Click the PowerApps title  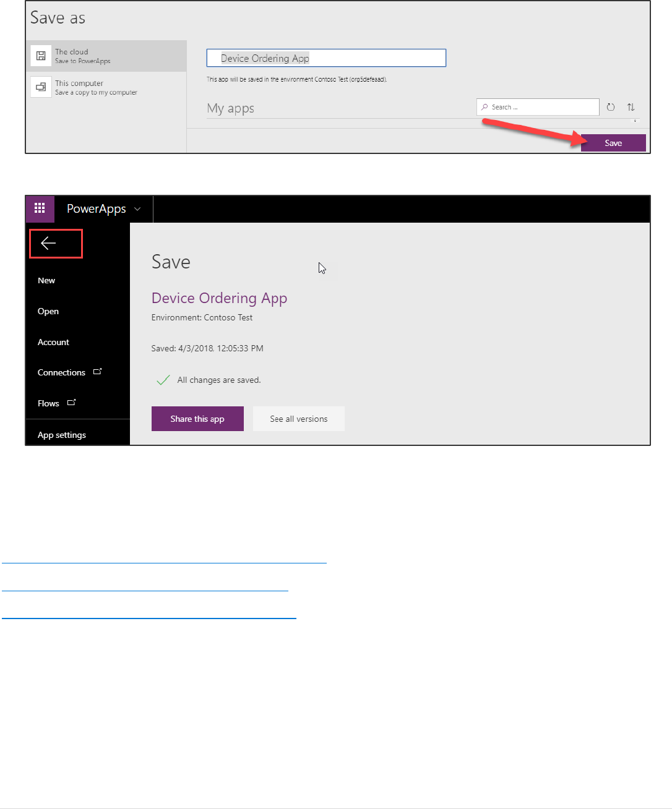tap(97, 209)
